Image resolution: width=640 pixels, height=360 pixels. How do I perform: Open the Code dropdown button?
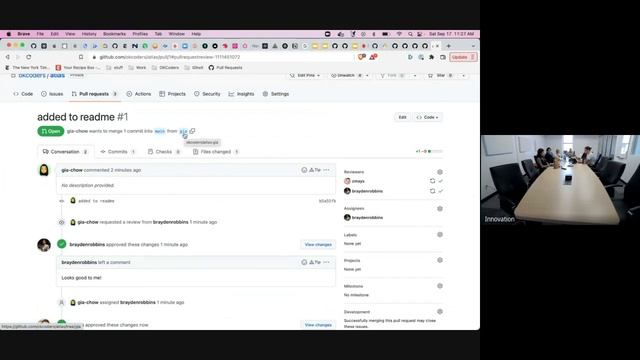pos(427,117)
